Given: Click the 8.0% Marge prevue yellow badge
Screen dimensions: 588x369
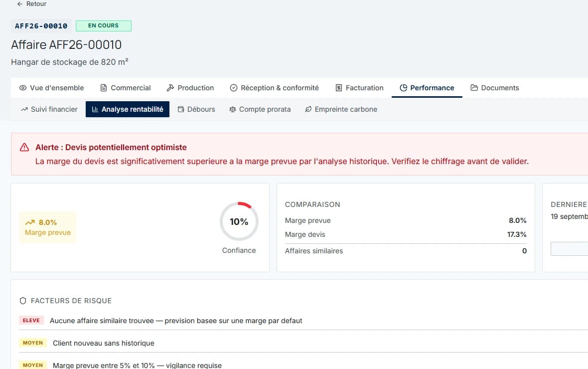Looking at the screenshot, I should [x=48, y=227].
